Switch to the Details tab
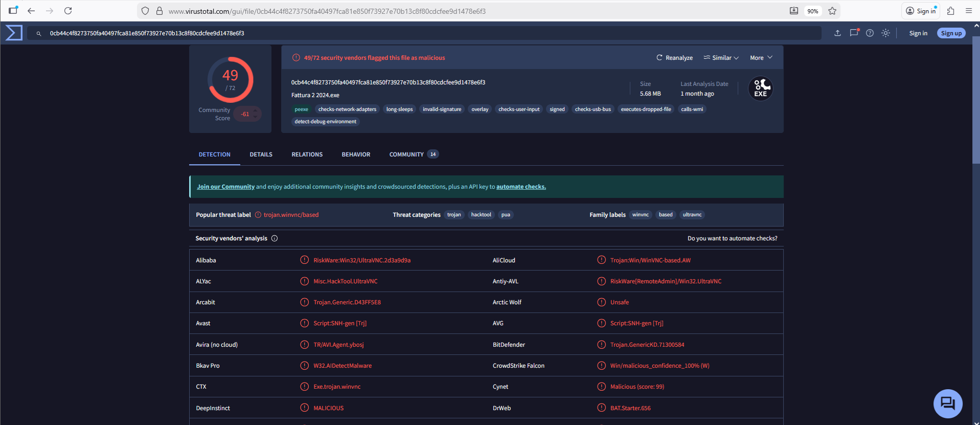This screenshot has height=425, width=980. pyautogui.click(x=261, y=154)
